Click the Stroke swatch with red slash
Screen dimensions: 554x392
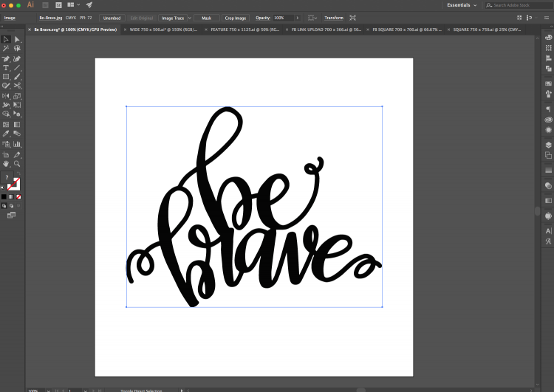pyautogui.click(x=15, y=185)
